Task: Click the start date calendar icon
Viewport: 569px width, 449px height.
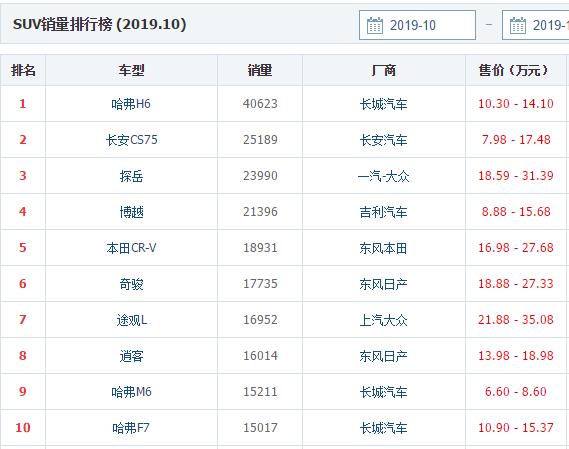Action: pos(374,25)
